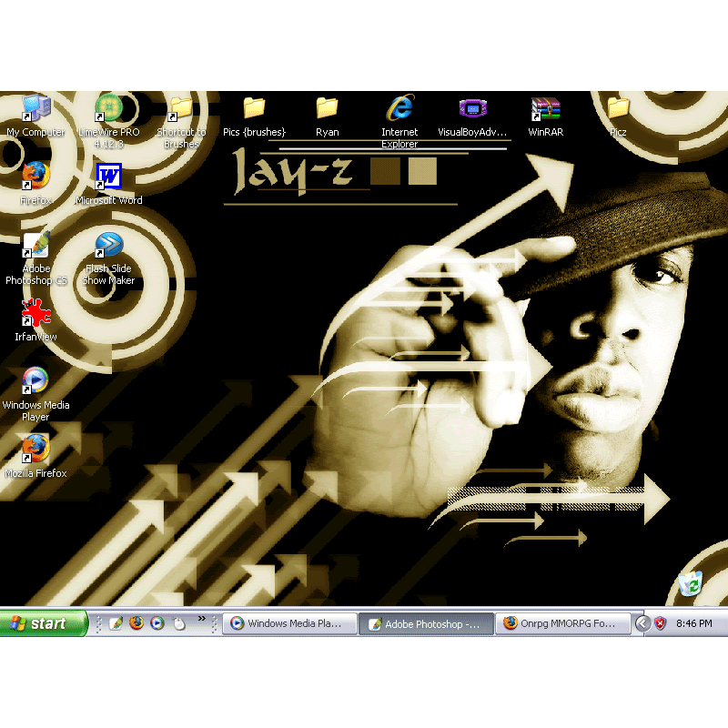
Task: Select the WinRAR desktop shortcut
Action: coord(545,110)
